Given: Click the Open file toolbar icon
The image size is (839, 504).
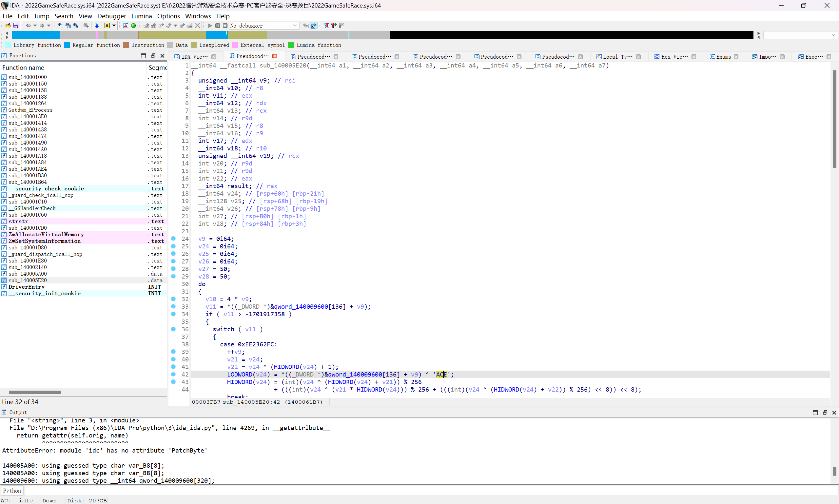Looking at the screenshot, I should tap(8, 26).
